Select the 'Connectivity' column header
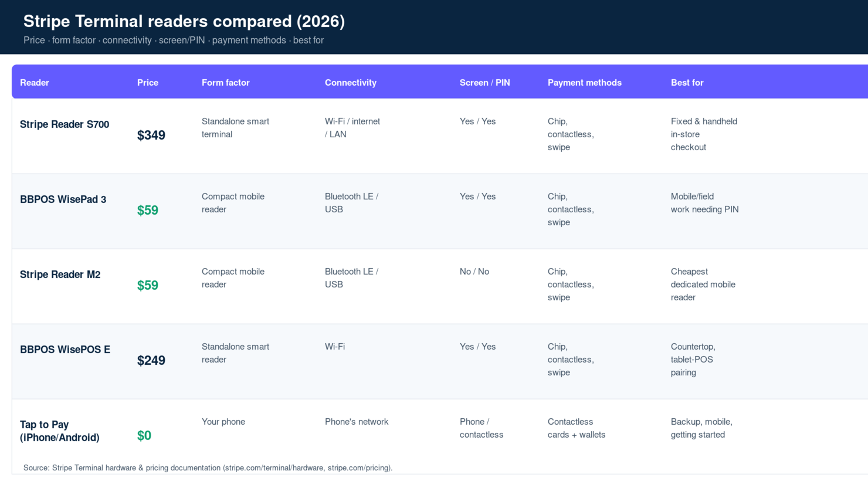Screen dimensions: 868x481 [x=351, y=83]
